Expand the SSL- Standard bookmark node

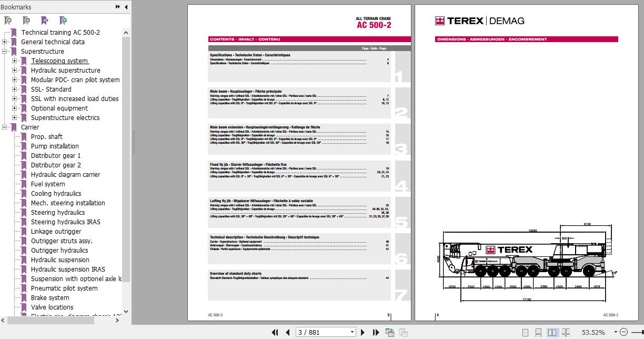[x=14, y=89]
